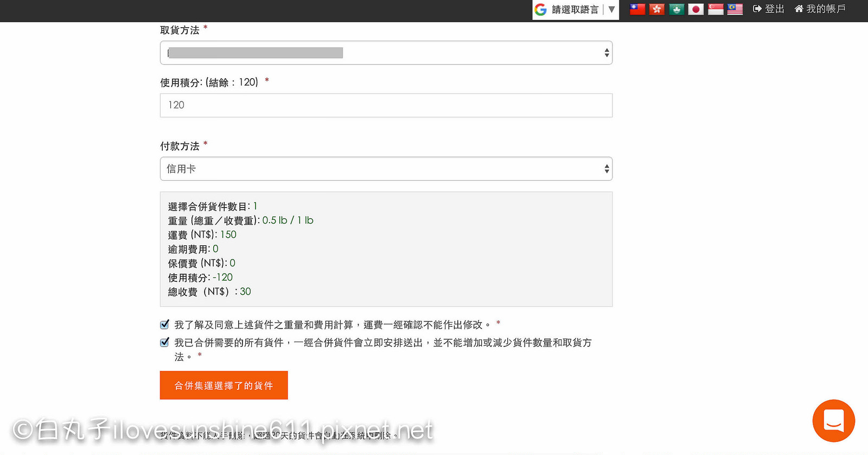This screenshot has height=455, width=868.
Task: Open the orange chat widget
Action: tap(833, 421)
